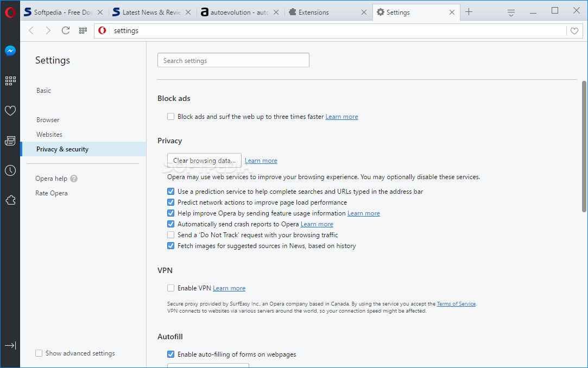This screenshot has width=588, height=368.
Task: Go forward to next page
Action: 48,31
